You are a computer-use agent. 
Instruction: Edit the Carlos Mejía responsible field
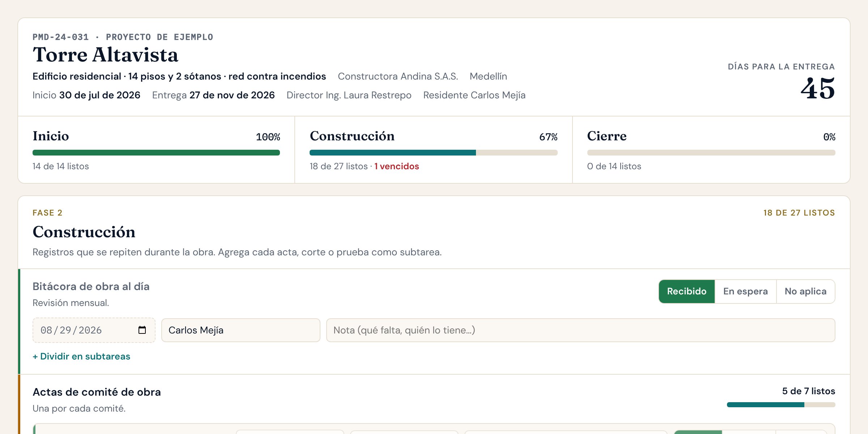pyautogui.click(x=241, y=330)
